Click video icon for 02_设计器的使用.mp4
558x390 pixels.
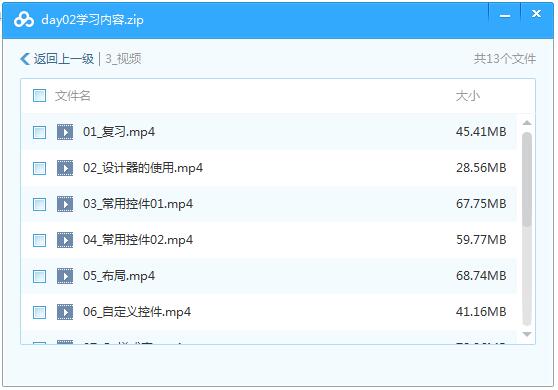point(65,168)
